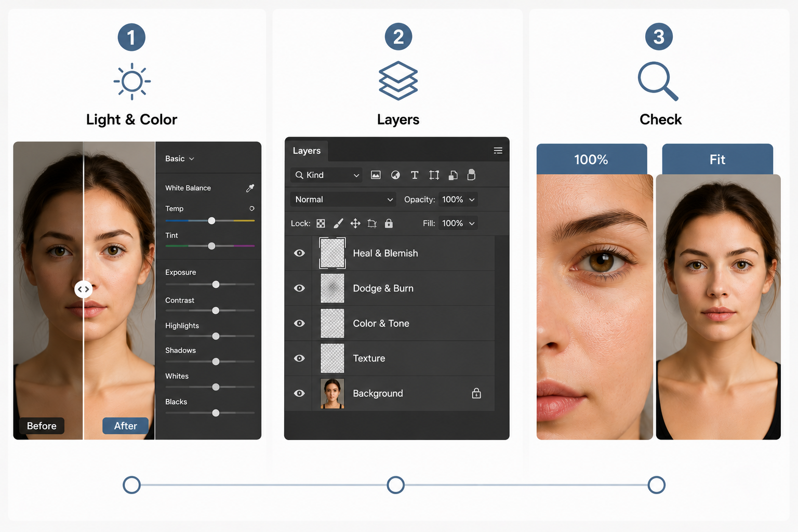Screen dimensions: 798x532
Task: Click the Blacks slider handle
Action: (x=216, y=413)
